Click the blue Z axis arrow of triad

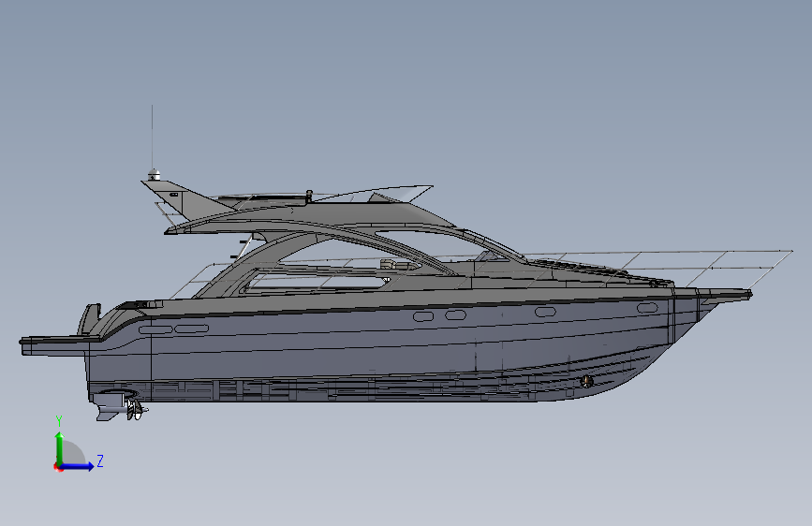coord(78,466)
